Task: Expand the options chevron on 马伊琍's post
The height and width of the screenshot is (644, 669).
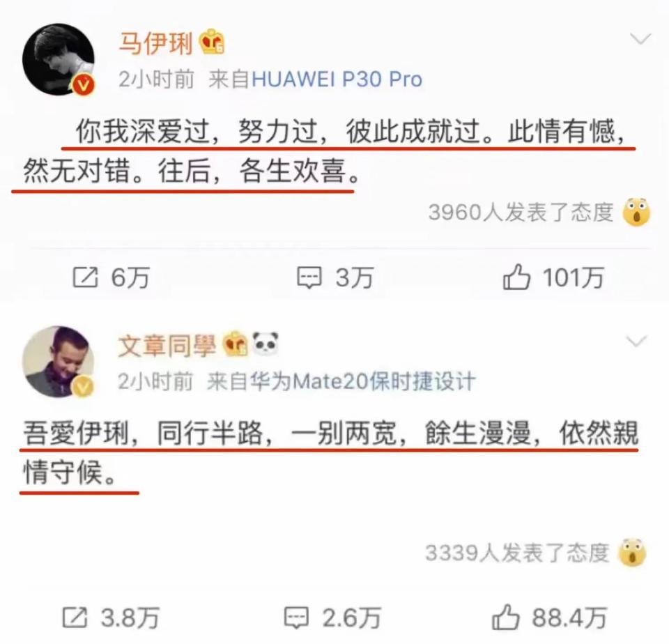Action: tap(640, 39)
